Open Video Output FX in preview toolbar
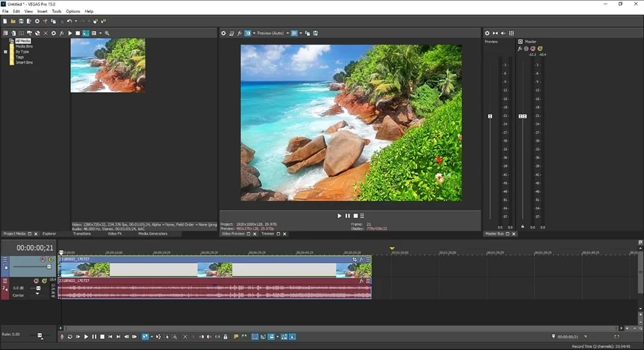The image size is (644, 350). click(x=240, y=34)
